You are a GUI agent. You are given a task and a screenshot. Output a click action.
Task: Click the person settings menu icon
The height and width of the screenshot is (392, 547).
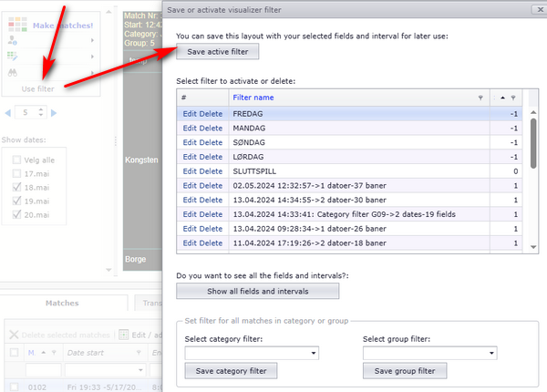[12, 40]
